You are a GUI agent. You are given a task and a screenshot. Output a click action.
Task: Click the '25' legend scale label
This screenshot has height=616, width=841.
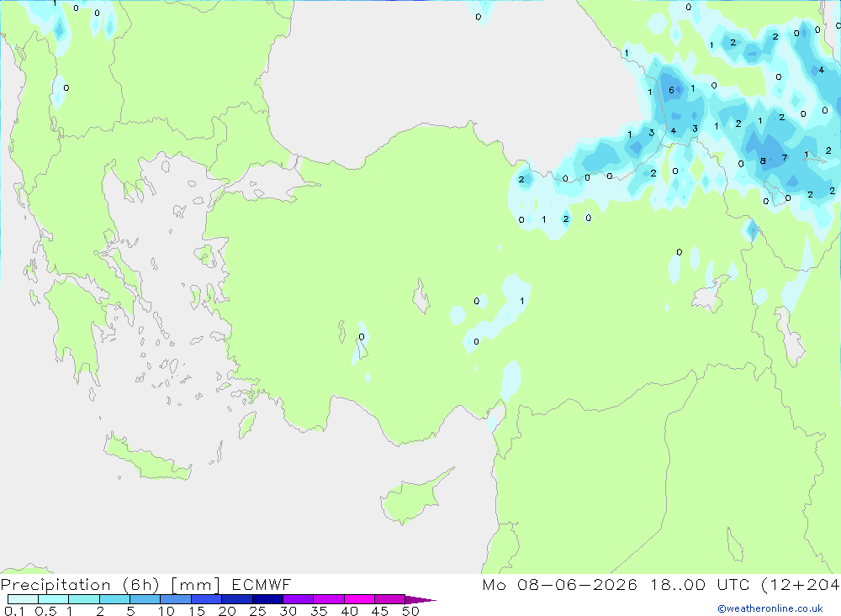click(257, 611)
